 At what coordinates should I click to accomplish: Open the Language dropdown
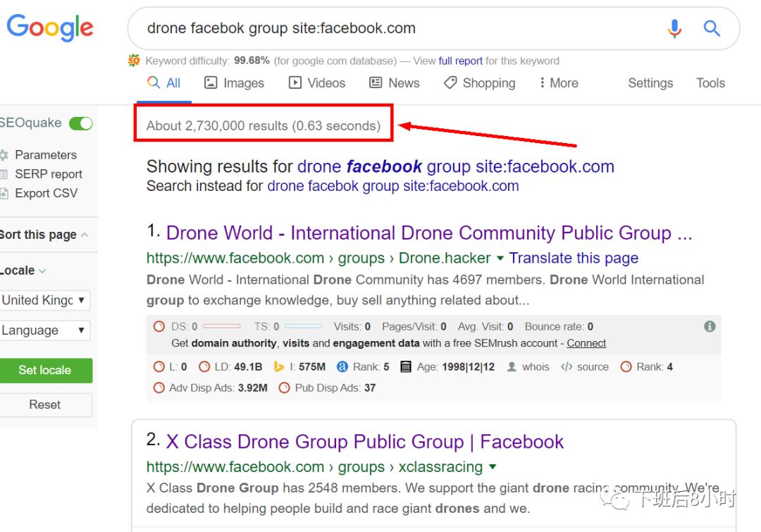tap(44, 330)
